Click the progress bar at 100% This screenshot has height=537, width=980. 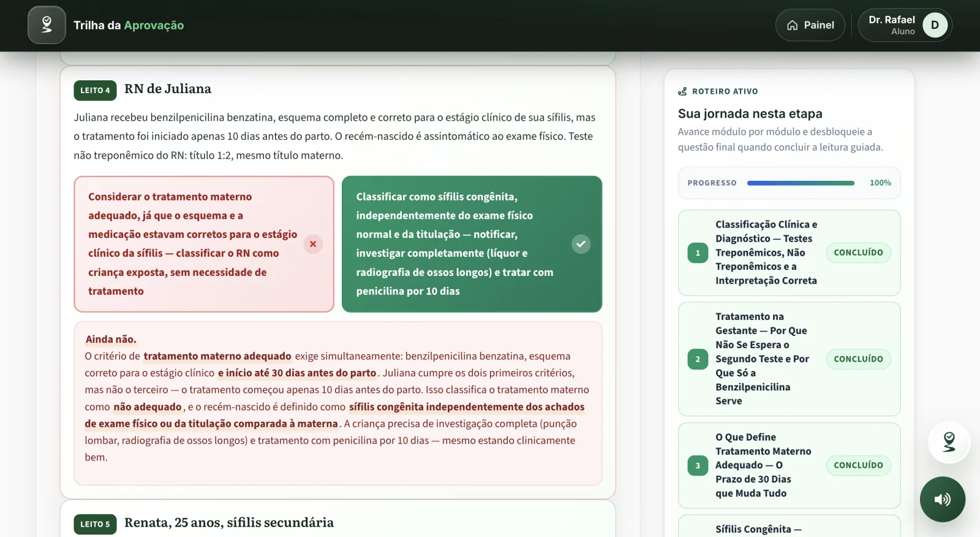click(x=801, y=183)
